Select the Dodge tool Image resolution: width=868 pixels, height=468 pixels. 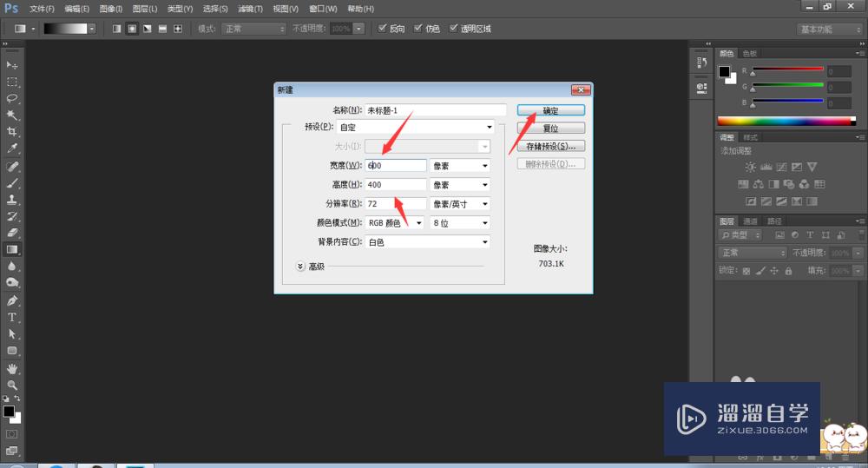11,282
